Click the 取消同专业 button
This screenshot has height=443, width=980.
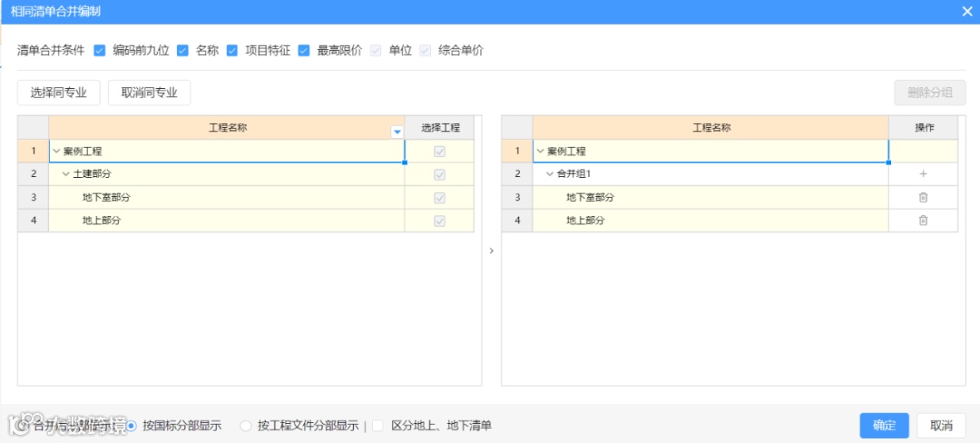point(149,93)
